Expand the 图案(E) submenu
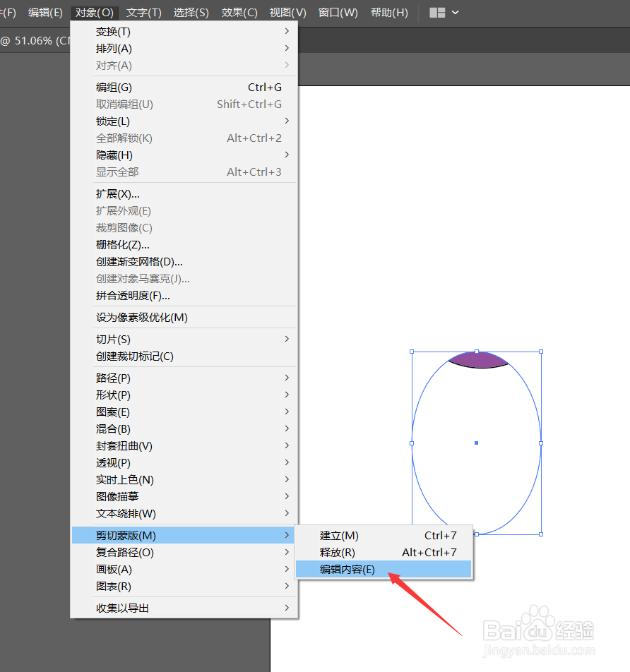 click(184, 412)
